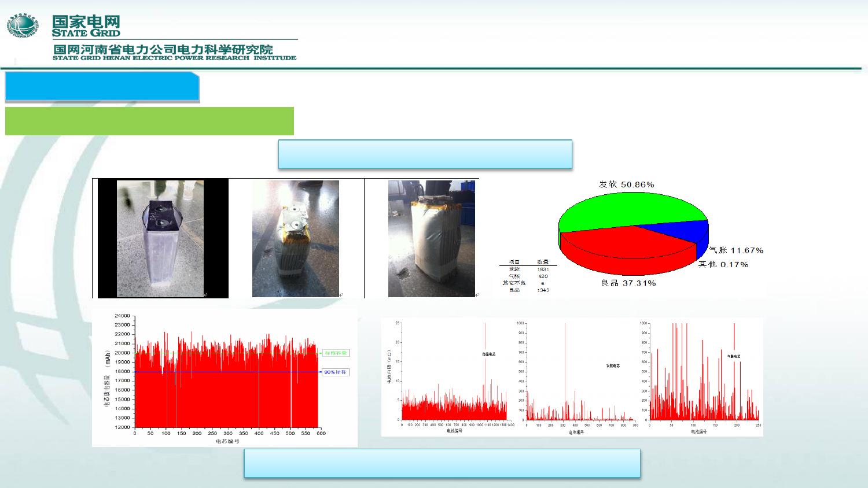Click the 24000 y-axis tick label
Screen dimensions: 868x488
point(123,316)
